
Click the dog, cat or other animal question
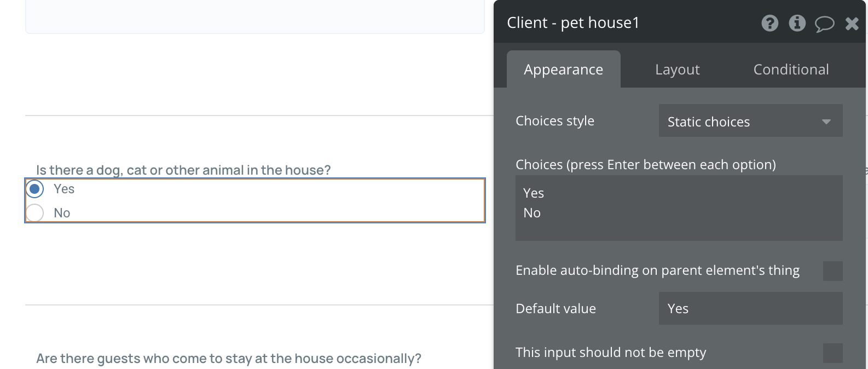point(183,170)
